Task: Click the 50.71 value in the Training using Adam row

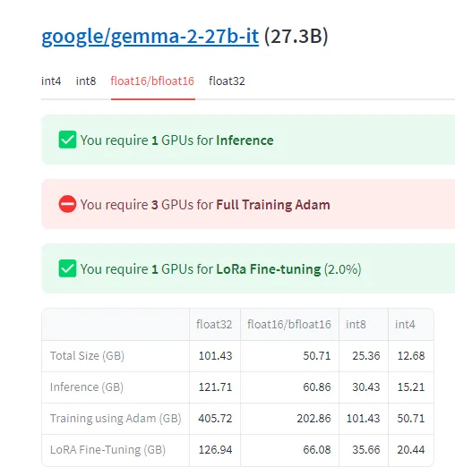Action: (411, 419)
